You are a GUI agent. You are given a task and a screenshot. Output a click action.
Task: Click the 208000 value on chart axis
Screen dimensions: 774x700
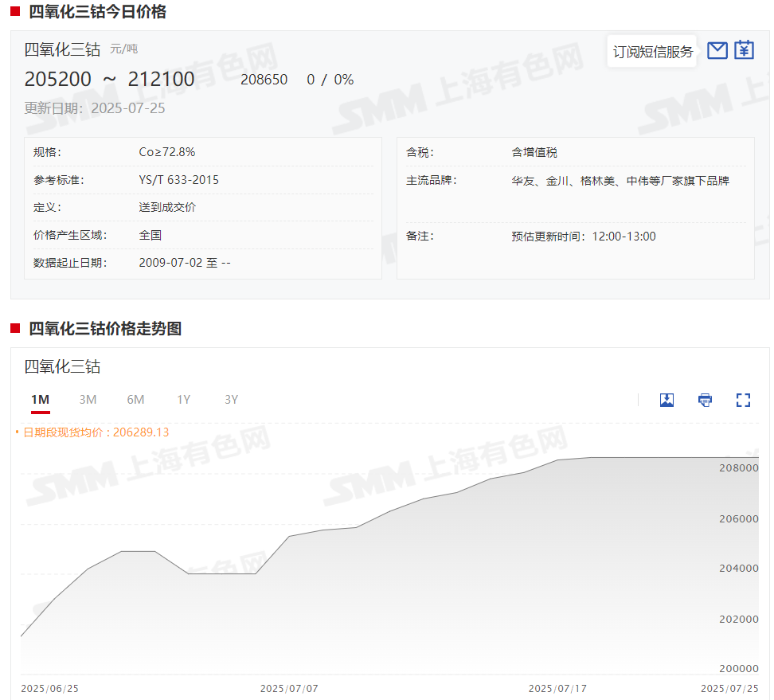[738, 468]
